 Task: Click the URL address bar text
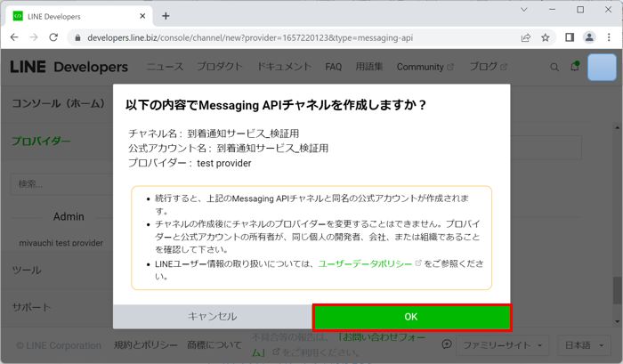[x=250, y=37]
